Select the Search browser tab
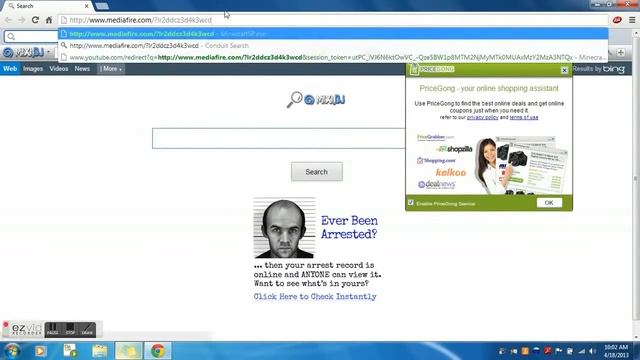Viewport: 640px width, 360px height. pos(47,6)
